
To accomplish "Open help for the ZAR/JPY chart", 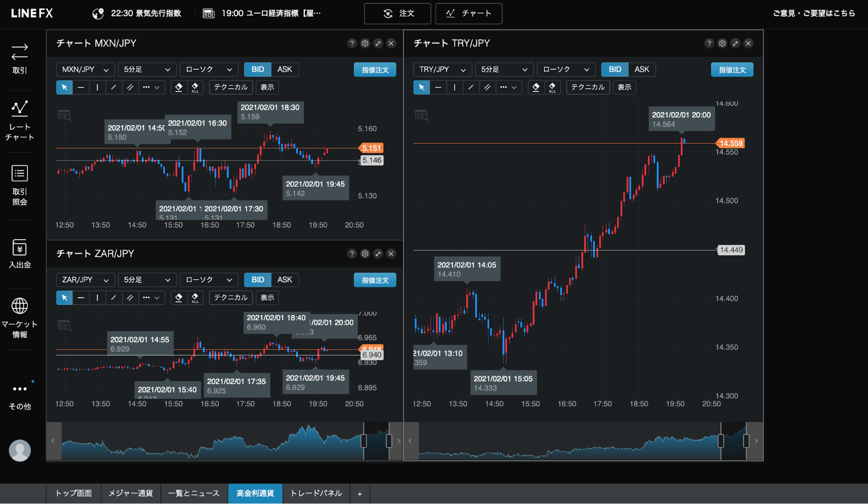I will pyautogui.click(x=352, y=254).
